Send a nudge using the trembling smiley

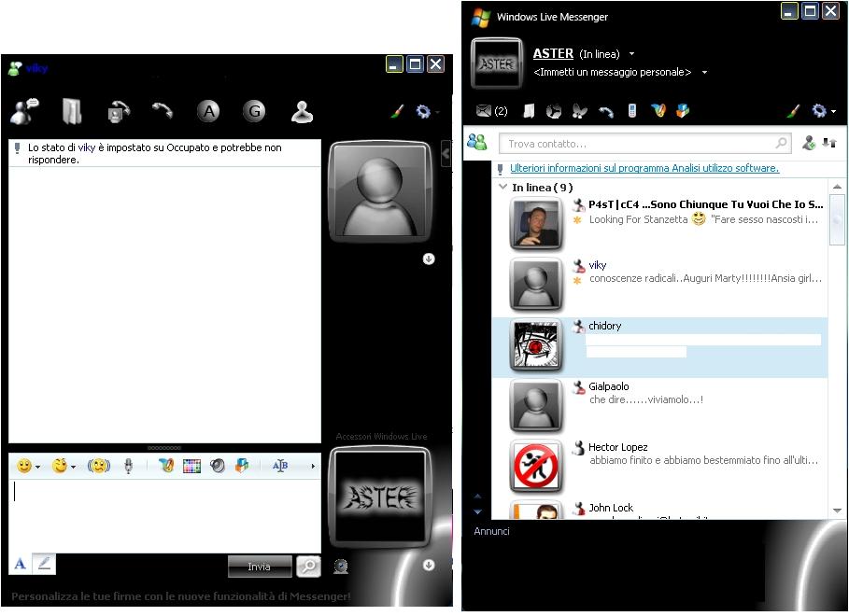(98, 466)
